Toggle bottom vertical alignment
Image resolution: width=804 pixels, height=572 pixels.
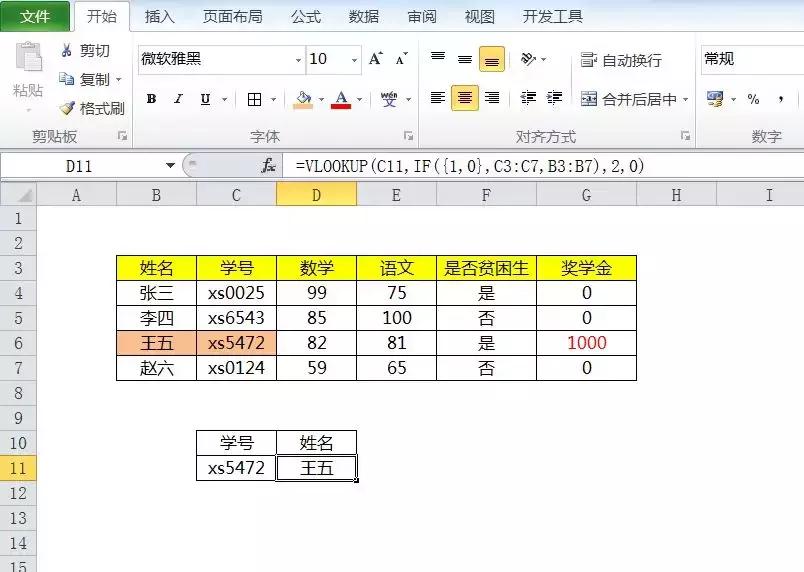(x=492, y=59)
